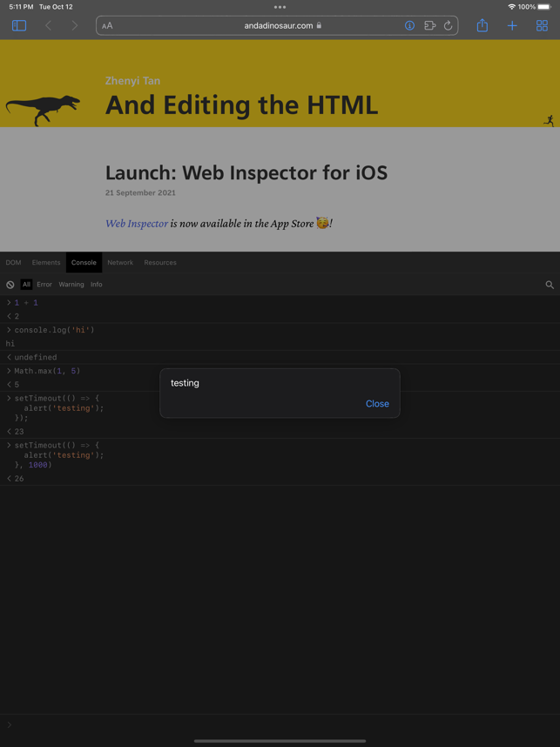
Task: Select the All log filter
Action: click(26, 285)
